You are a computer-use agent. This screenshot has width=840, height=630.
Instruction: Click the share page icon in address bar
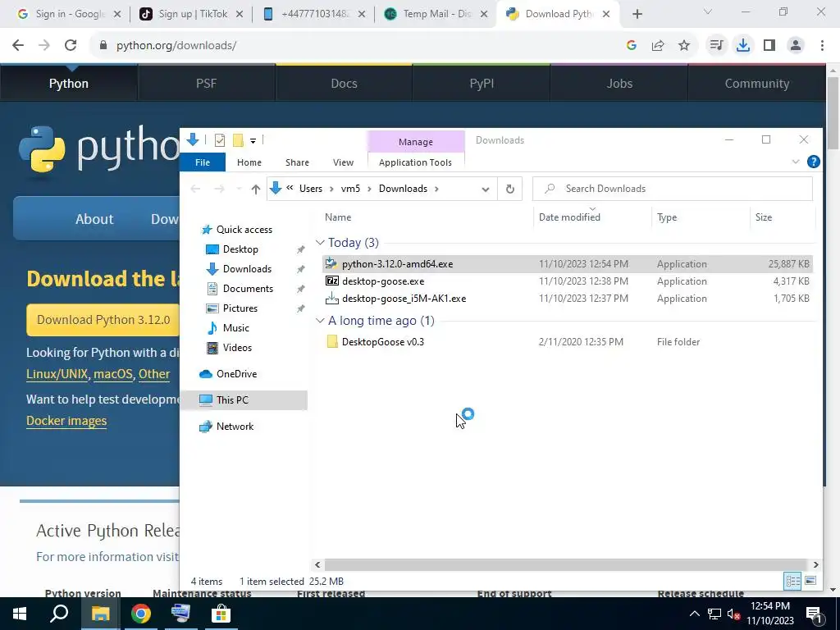point(658,46)
